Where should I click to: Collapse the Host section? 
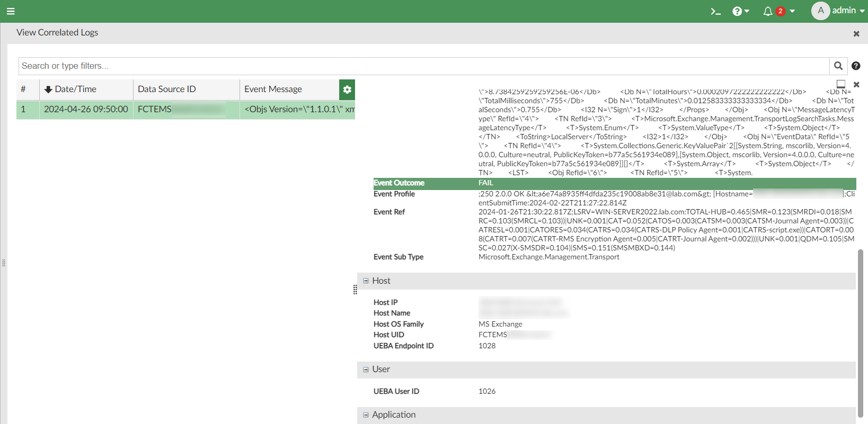[366, 281]
